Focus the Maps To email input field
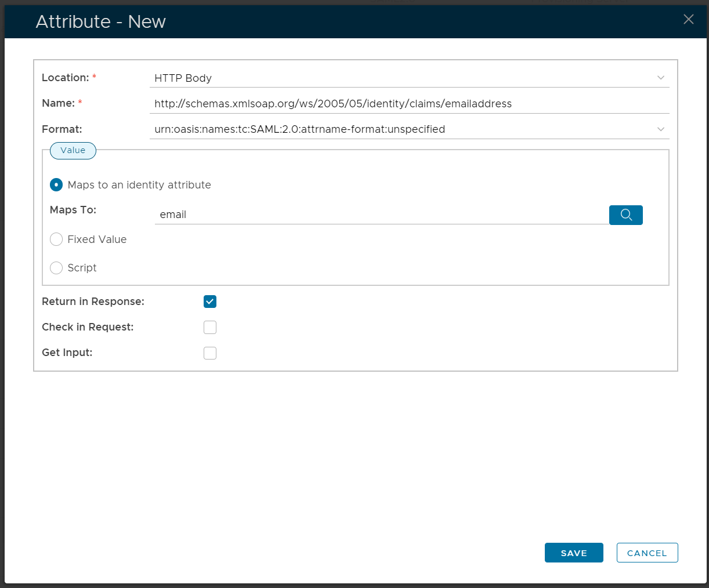The height and width of the screenshot is (588, 709). (380, 215)
